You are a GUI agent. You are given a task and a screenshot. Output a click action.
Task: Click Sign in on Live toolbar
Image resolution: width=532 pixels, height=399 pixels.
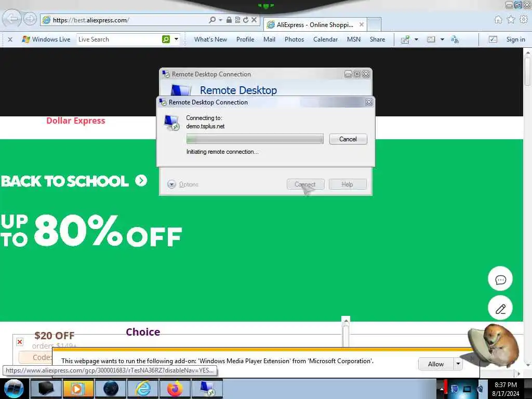515,39
